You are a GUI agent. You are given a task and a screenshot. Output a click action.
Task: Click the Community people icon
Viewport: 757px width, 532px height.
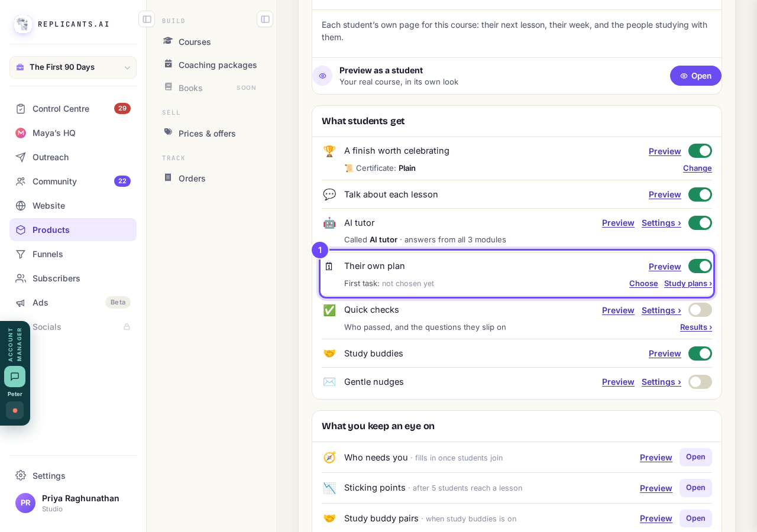coord(21,181)
